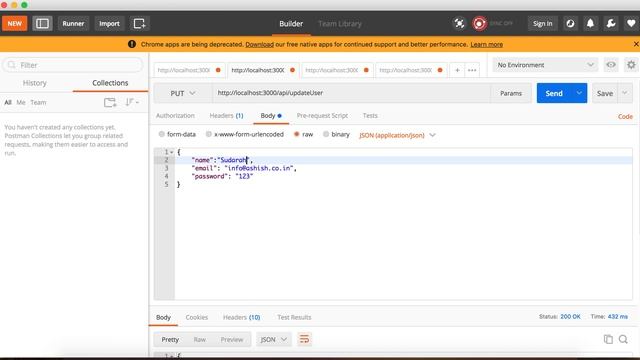Switch response view to Raw
Viewport: 640px width, 360px height.
tap(200, 339)
